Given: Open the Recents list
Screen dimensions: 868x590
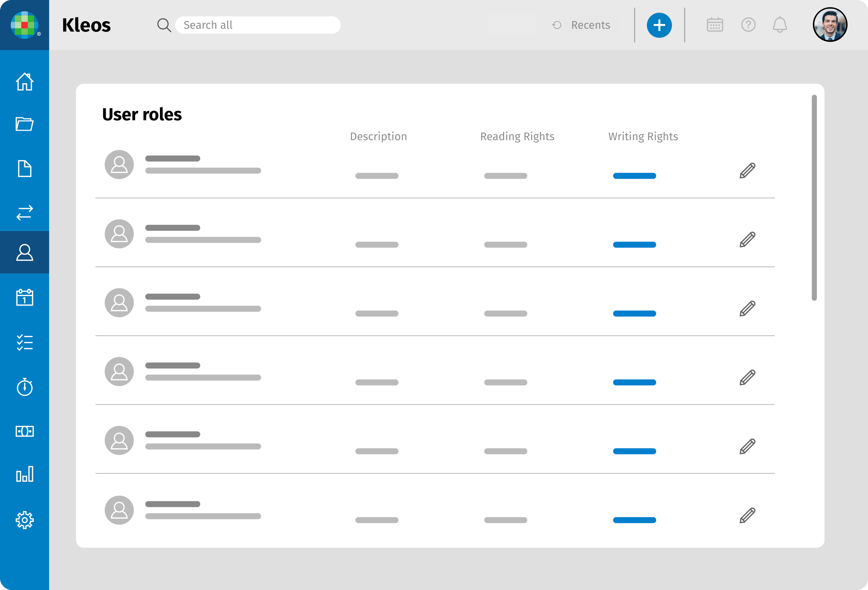Looking at the screenshot, I should (582, 25).
